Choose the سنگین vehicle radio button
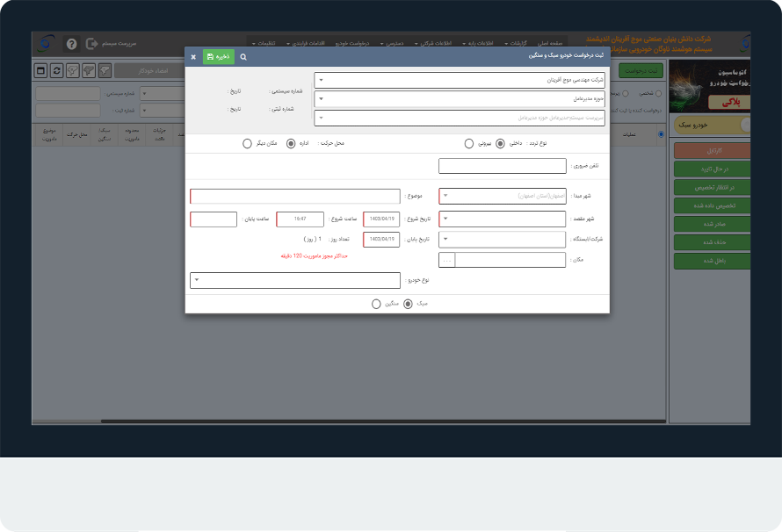The image size is (782, 532). (x=376, y=304)
